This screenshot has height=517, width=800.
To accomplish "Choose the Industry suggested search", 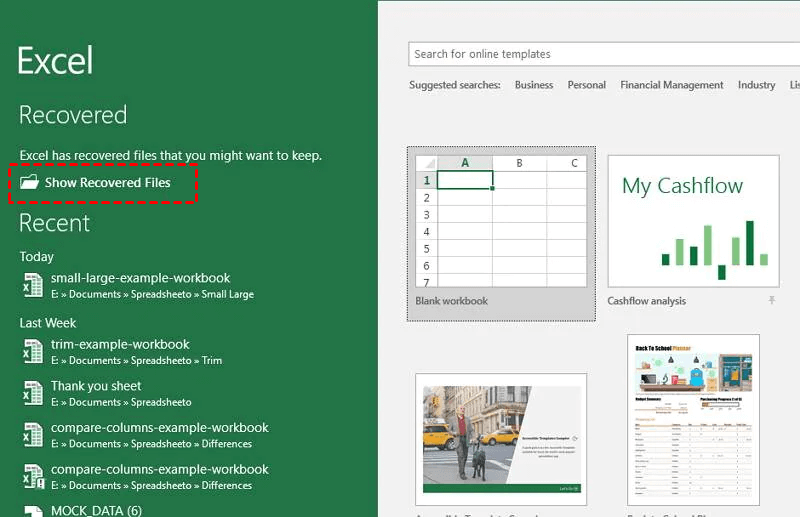I will pyautogui.click(x=756, y=85).
